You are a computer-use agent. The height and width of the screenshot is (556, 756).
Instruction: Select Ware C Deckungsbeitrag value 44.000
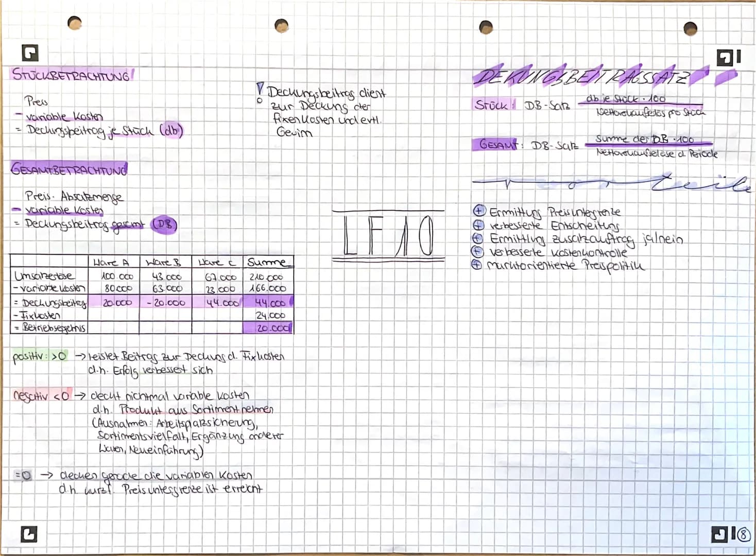point(222,303)
